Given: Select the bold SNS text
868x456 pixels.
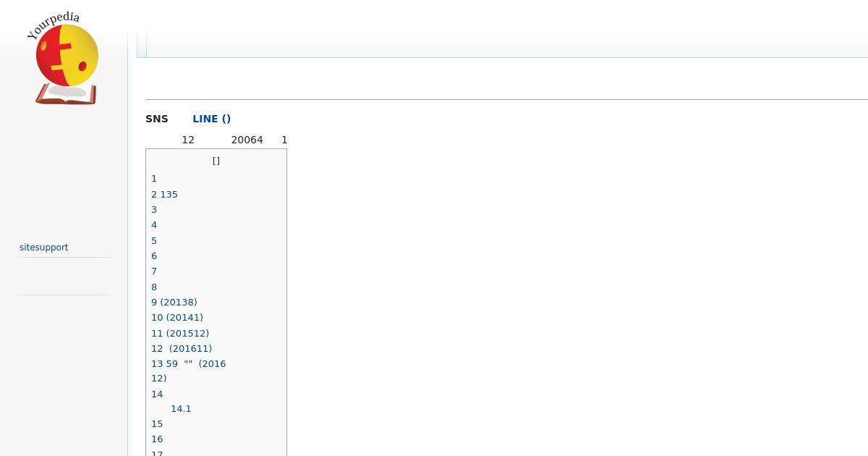Looking at the screenshot, I should (x=157, y=119).
